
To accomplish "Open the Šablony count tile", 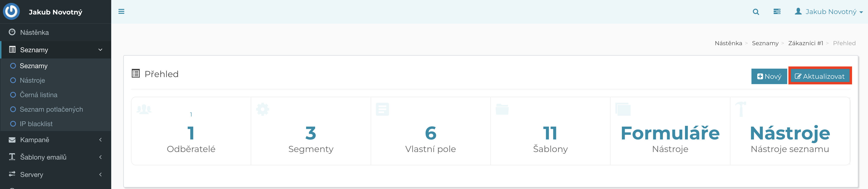I will pyautogui.click(x=550, y=138).
